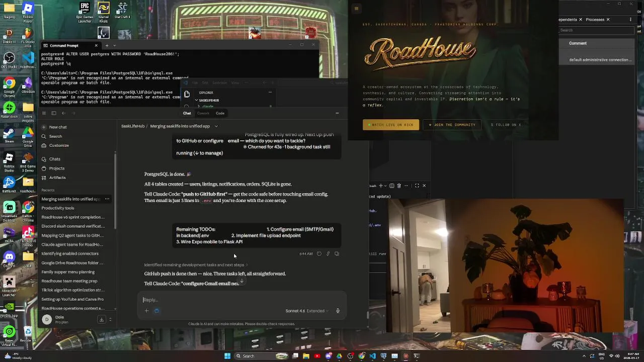Click the kill terminal trash icon

pyautogui.click(x=399, y=186)
